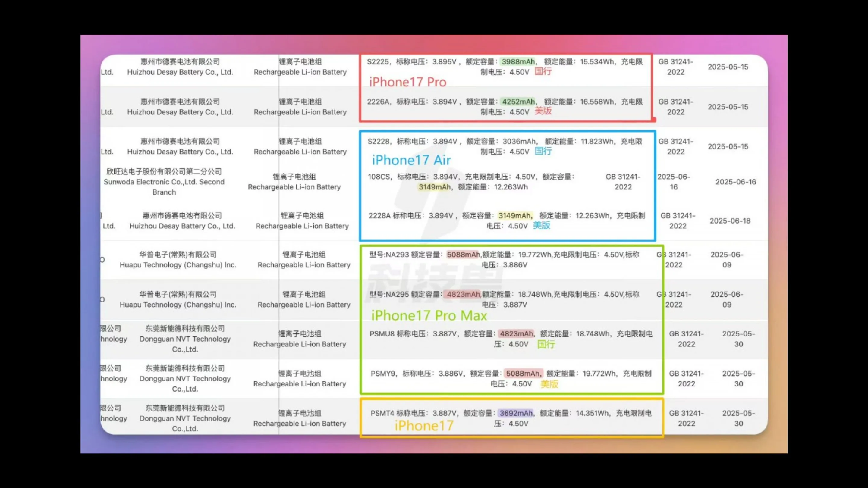
Task: Click Rechargeable Li-ion Battery in the PSMY9 row
Action: (x=300, y=383)
